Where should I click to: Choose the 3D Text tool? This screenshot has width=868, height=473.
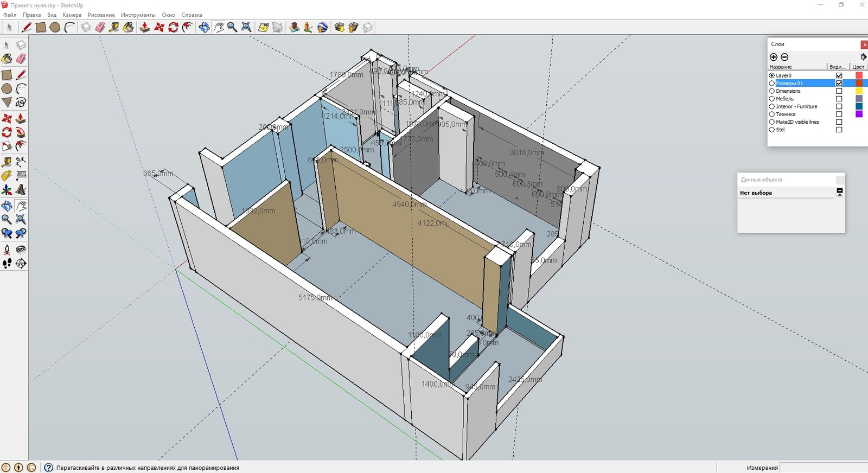coord(21,190)
